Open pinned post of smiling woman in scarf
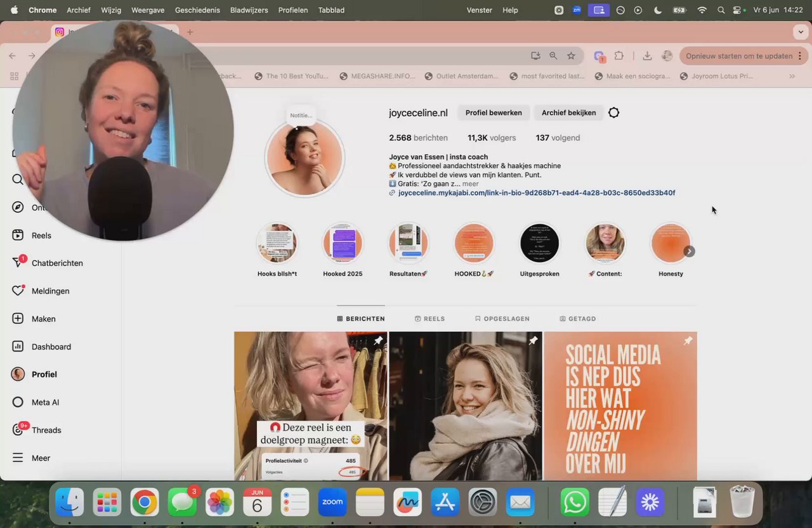 pos(466,406)
